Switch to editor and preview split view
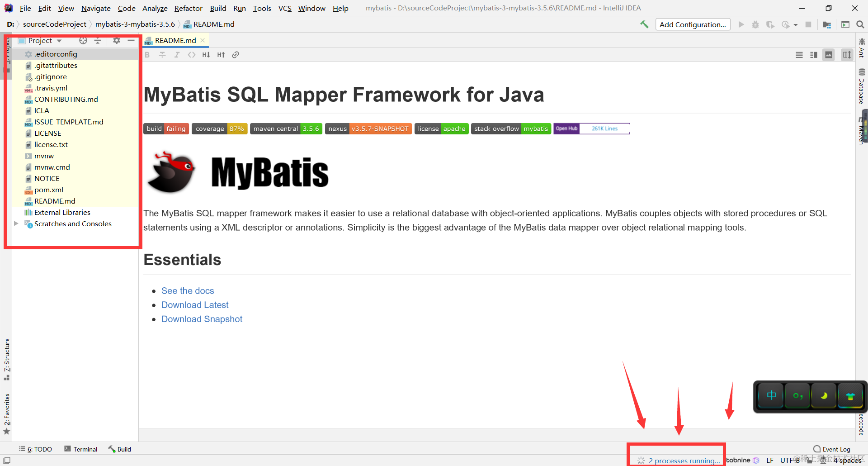 814,55
